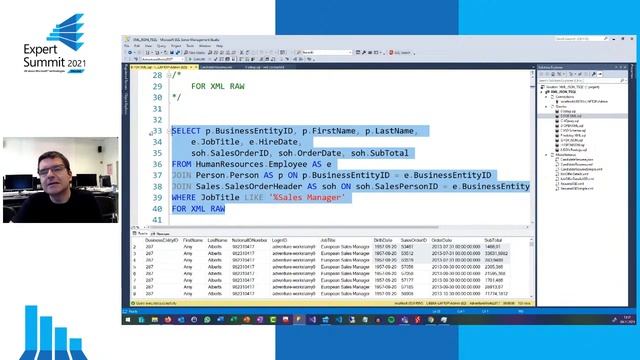Click Increase Indent toolbar icon
640x360 pixels.
pyautogui.click(x=300, y=59)
